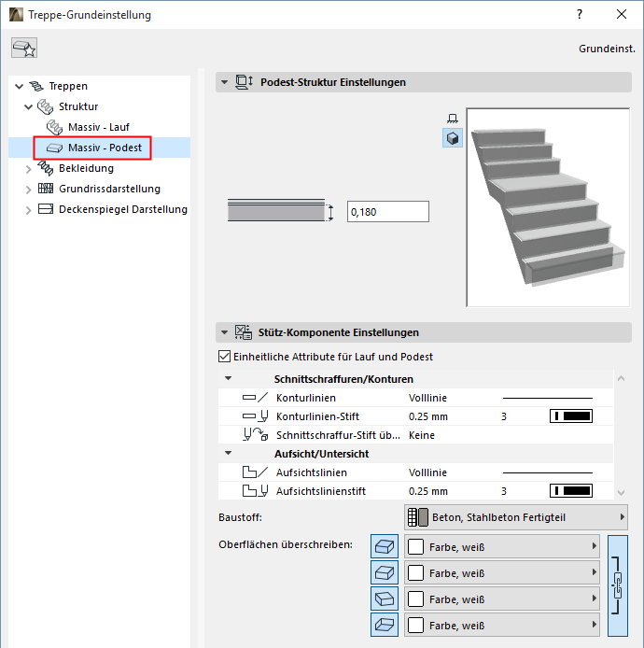The width and height of the screenshot is (644, 648).
Task: Expand the Bekleidung tree node
Action: tap(29, 169)
